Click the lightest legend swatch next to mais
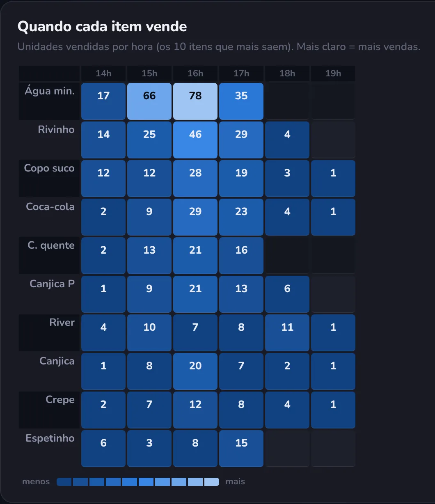435x504 pixels. click(212, 482)
